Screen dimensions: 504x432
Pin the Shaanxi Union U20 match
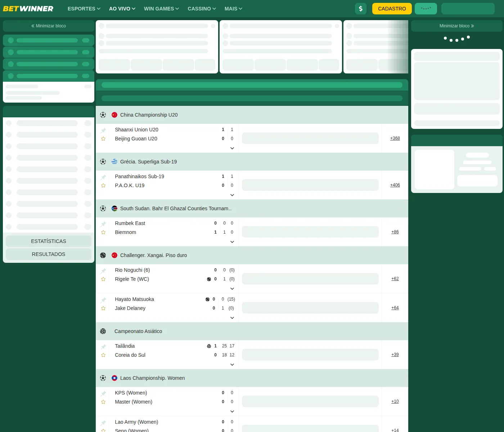click(x=103, y=130)
